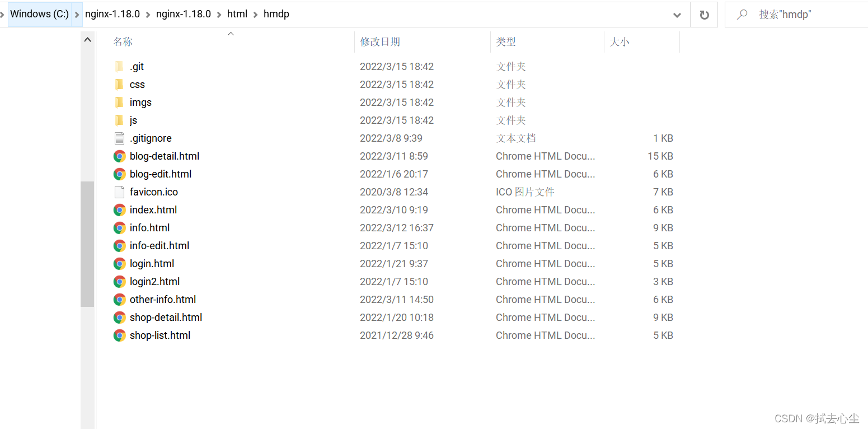This screenshot has height=429, width=868.
Task: Refresh the current folder view
Action: coord(704,15)
